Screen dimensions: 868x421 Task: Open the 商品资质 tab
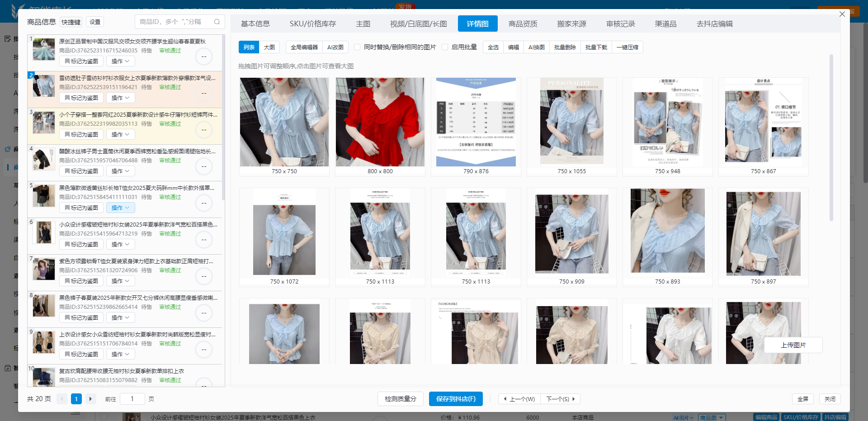523,24
